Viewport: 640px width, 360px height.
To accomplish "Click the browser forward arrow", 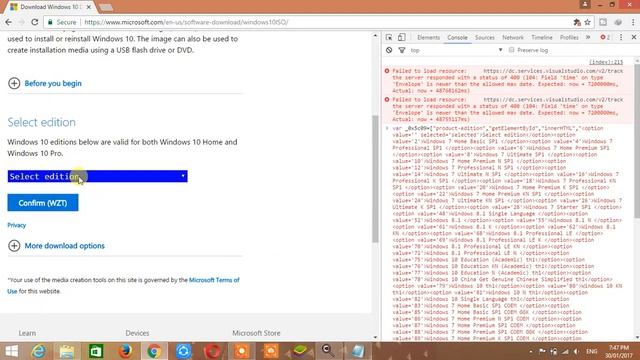I will 21,22.
